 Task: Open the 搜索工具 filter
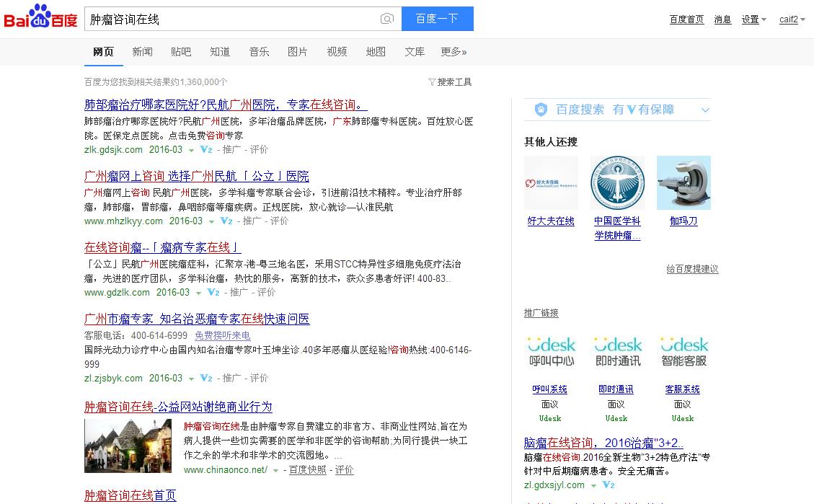click(450, 82)
